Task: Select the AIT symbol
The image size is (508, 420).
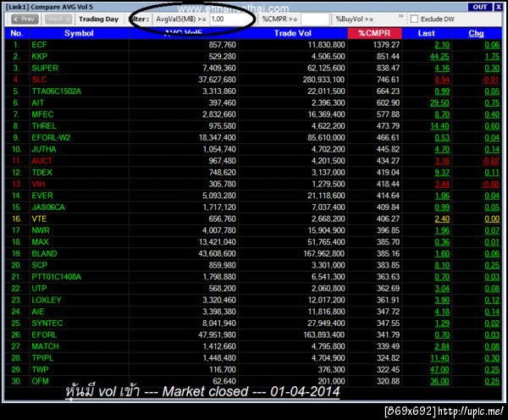Action: 37,103
